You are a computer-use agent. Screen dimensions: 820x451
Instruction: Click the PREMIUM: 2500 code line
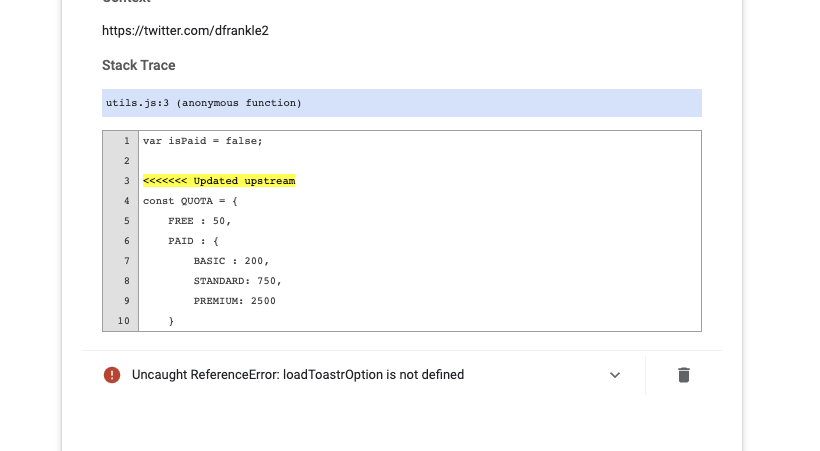point(235,301)
